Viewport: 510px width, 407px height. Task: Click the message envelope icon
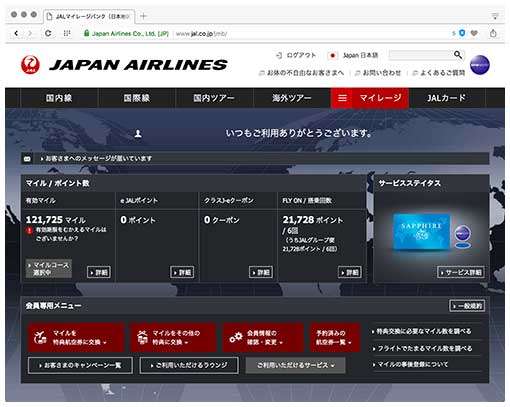(27, 159)
